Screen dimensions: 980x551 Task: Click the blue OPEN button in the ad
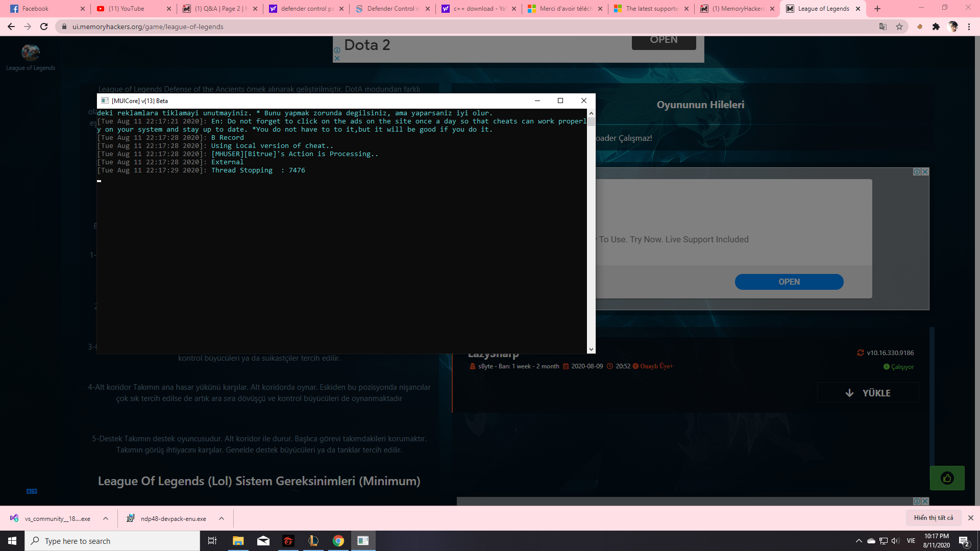pyautogui.click(x=789, y=282)
